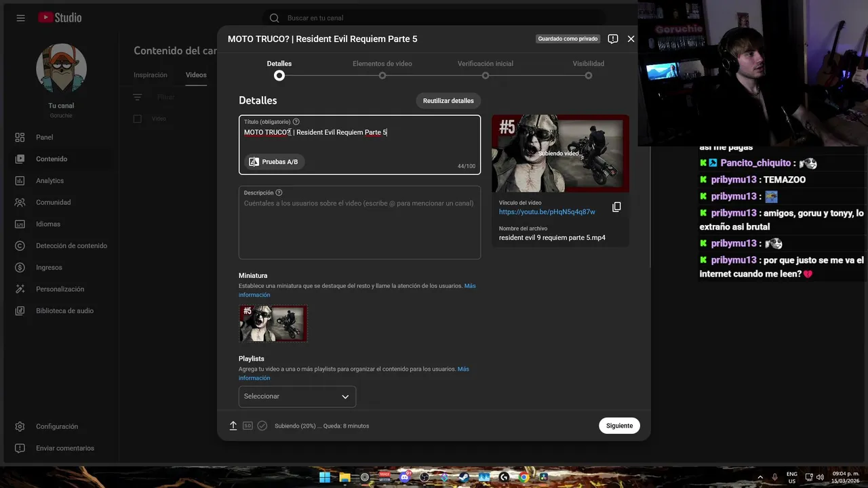Click the Biblioteca de audio icon

(x=20, y=310)
